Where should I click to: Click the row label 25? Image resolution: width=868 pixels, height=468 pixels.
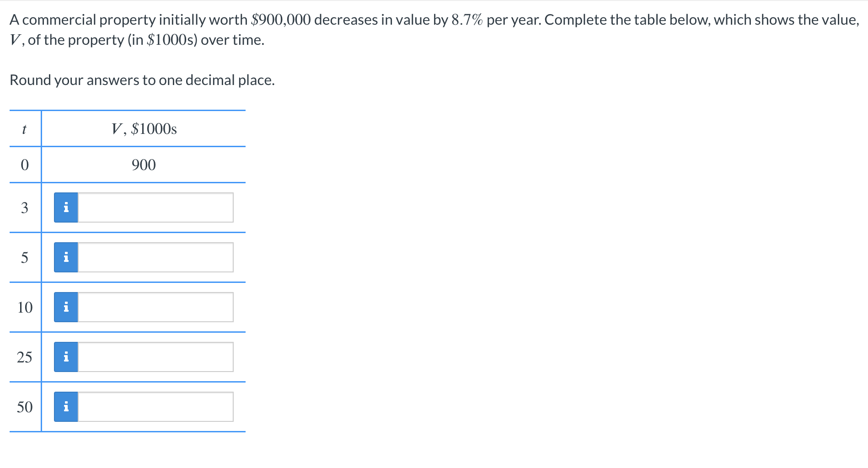(25, 357)
